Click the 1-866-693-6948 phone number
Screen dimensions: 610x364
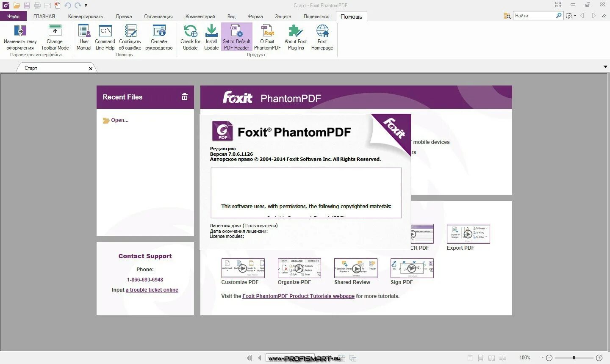(145, 280)
